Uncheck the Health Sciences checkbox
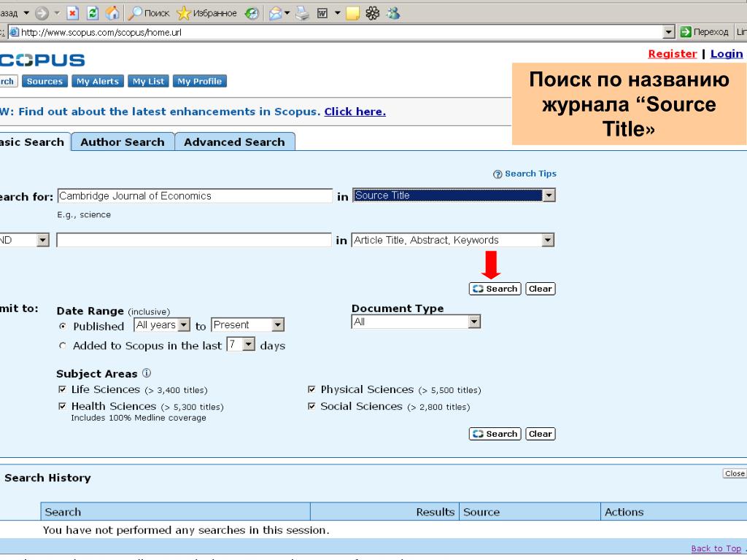747x560 pixels. point(62,406)
